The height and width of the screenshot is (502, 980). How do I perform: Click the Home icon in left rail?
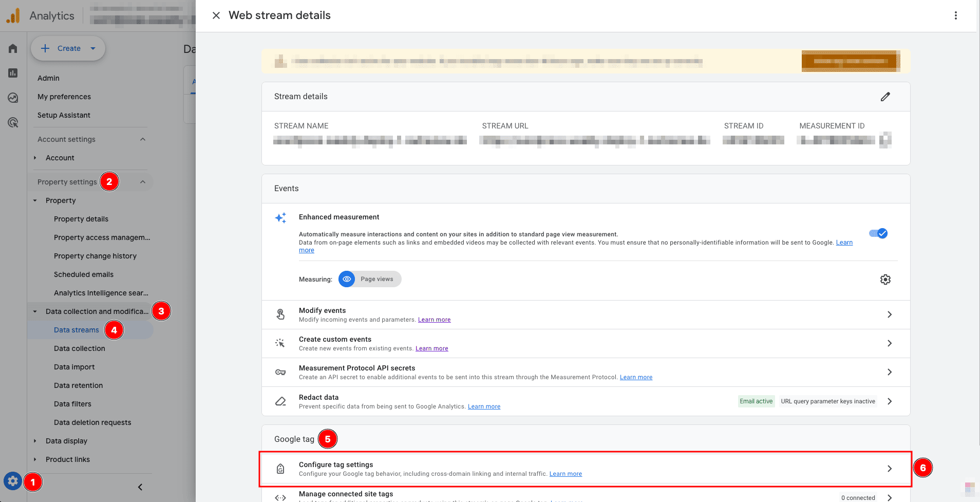coord(13,48)
